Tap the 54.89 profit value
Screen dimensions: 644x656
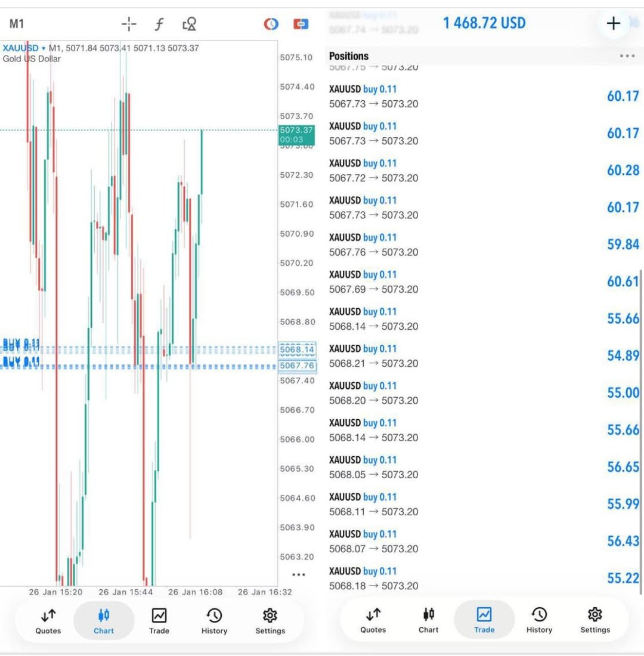point(623,355)
